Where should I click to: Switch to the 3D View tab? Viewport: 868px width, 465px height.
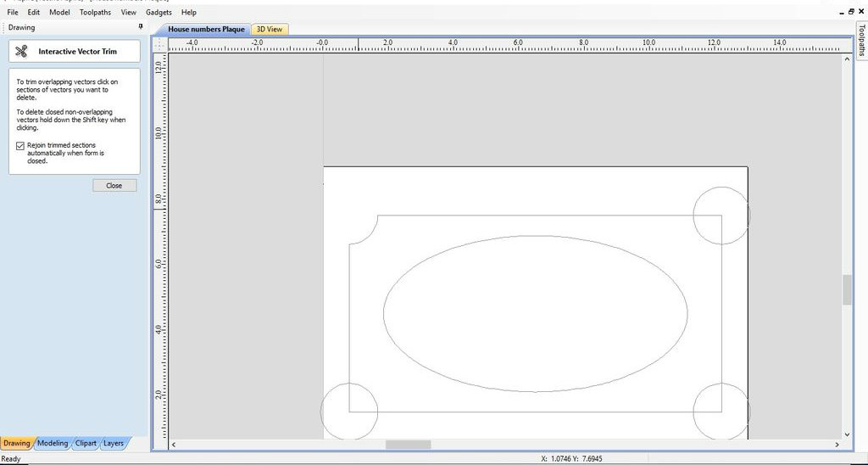point(270,30)
